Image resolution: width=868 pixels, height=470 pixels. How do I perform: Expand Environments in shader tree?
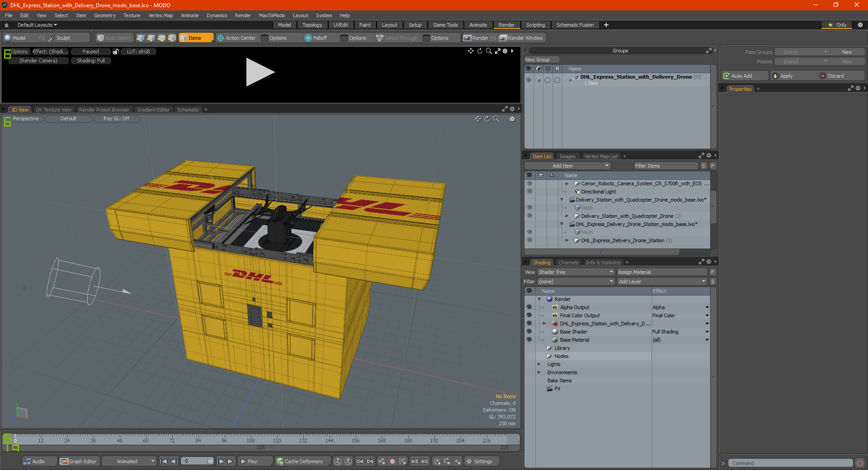click(x=539, y=372)
